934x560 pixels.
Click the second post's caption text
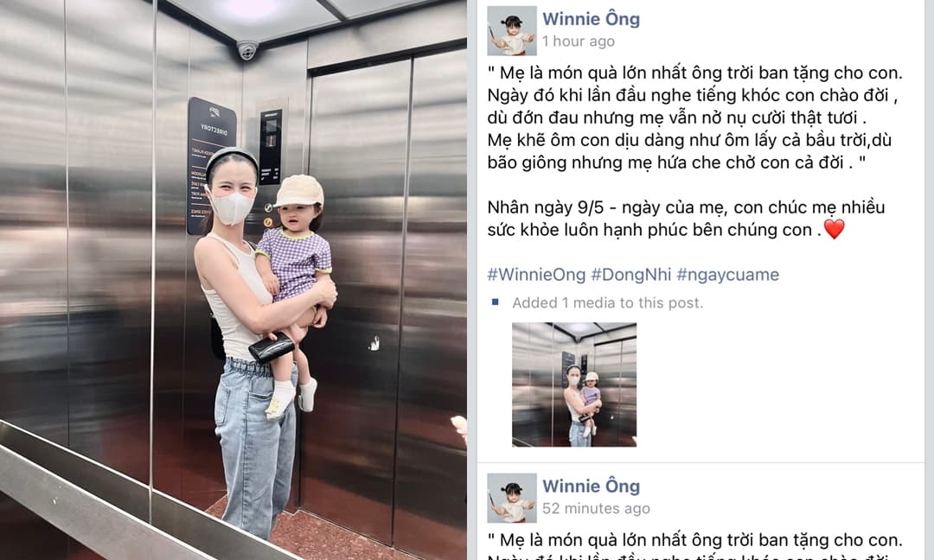[695, 545]
